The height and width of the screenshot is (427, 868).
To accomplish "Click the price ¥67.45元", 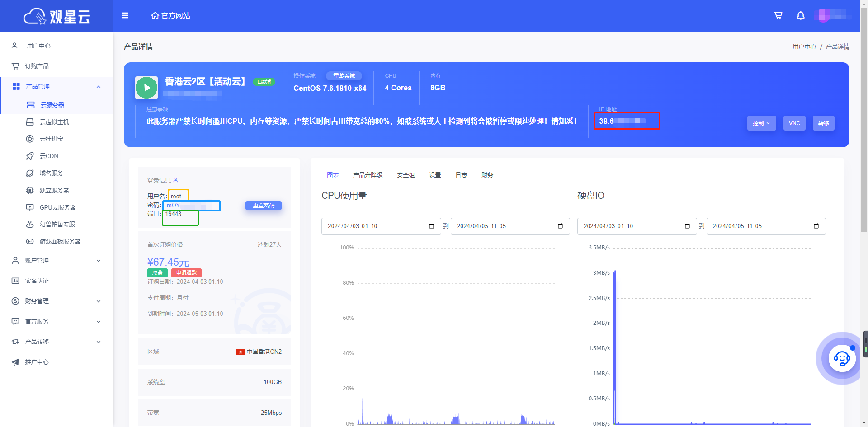I will point(168,262).
